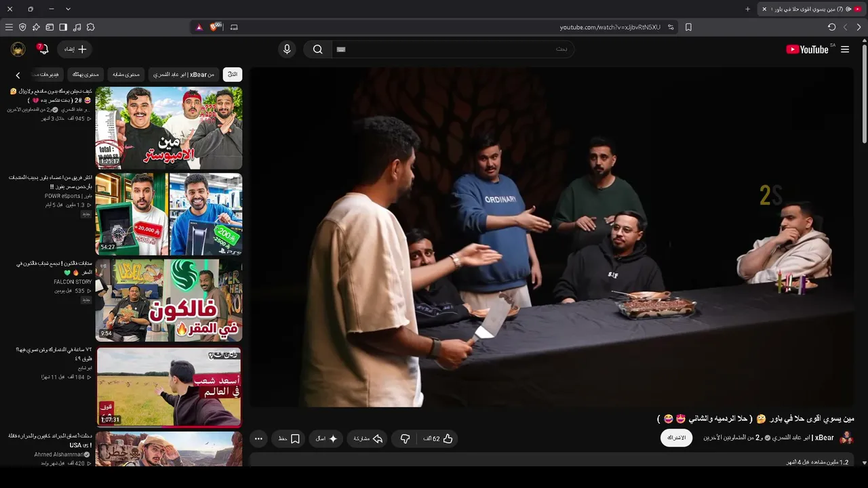Share the video with مشاركة button
This screenshot has height=488, width=868.
(368, 439)
